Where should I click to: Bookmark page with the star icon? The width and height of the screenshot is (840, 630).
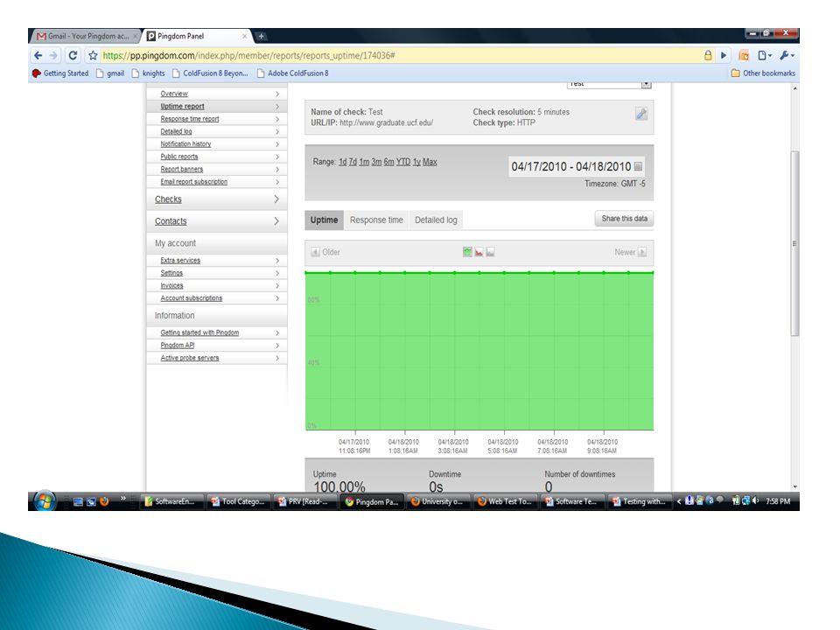tap(93, 55)
